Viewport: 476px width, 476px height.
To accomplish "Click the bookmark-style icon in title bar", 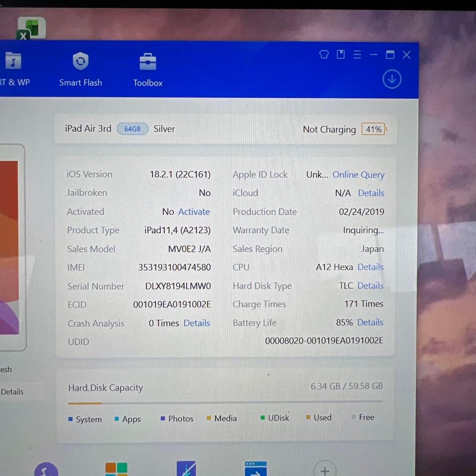I will pos(341,55).
